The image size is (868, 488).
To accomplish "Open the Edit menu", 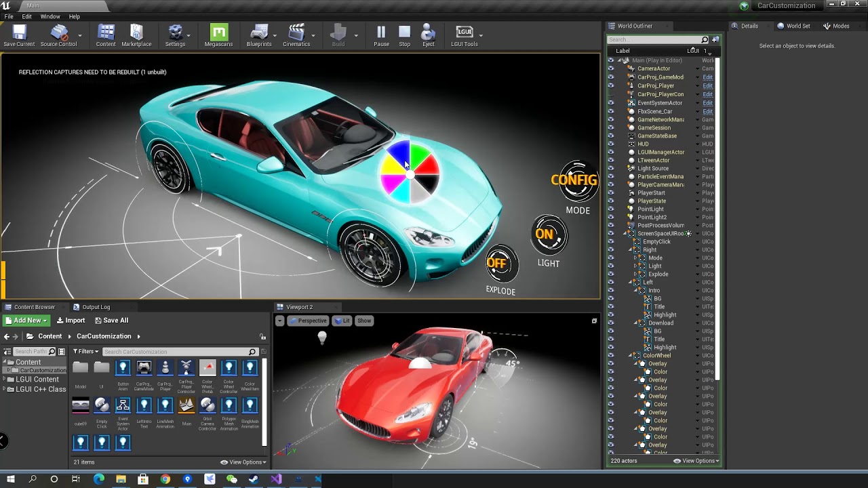I will [27, 16].
